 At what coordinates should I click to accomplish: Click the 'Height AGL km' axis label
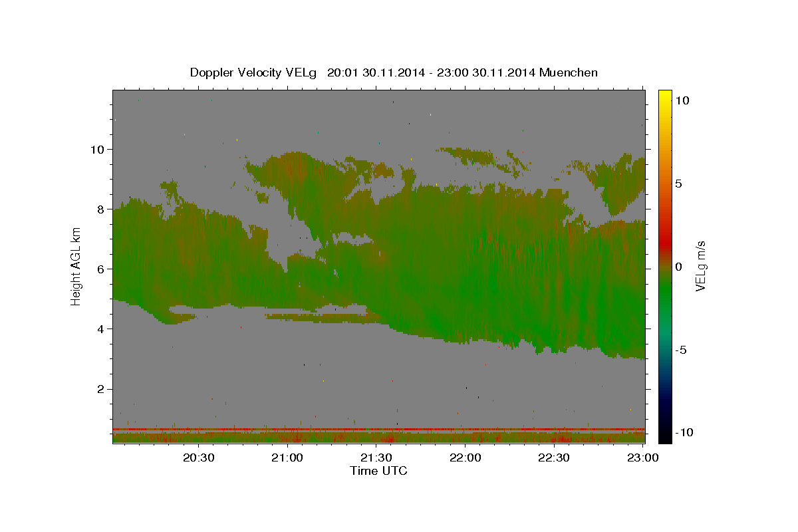[76, 266]
